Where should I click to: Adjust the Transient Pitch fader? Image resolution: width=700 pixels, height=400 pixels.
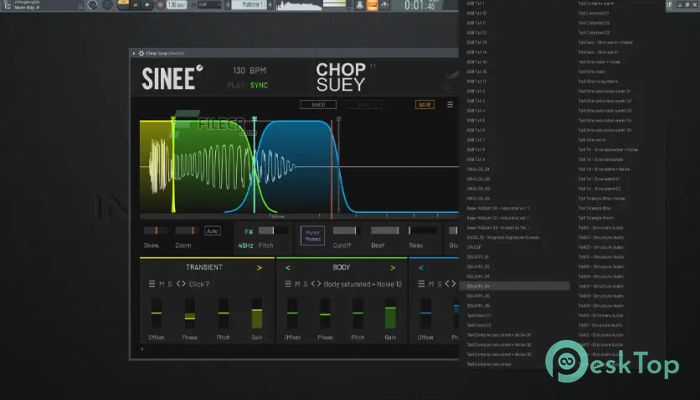223,314
